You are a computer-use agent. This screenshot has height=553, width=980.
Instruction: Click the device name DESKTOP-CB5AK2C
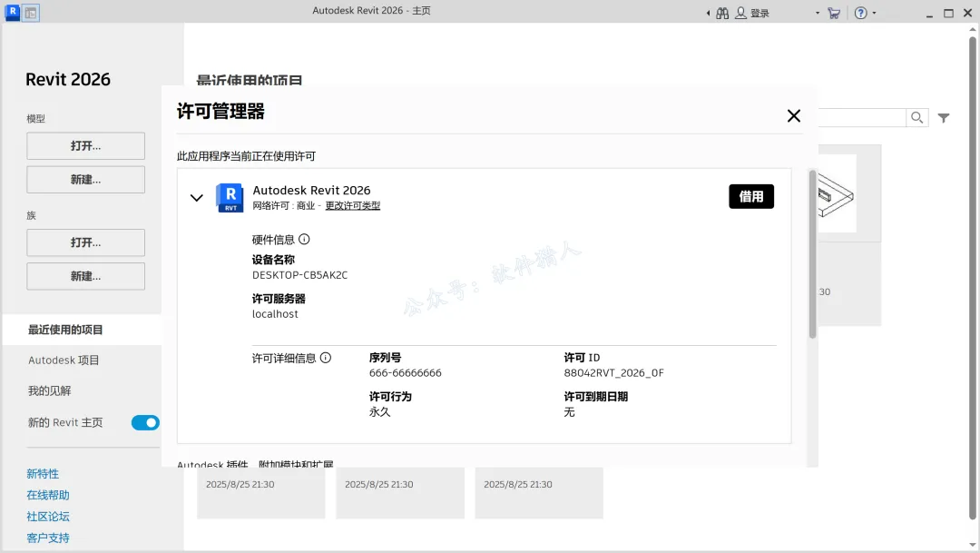(300, 275)
